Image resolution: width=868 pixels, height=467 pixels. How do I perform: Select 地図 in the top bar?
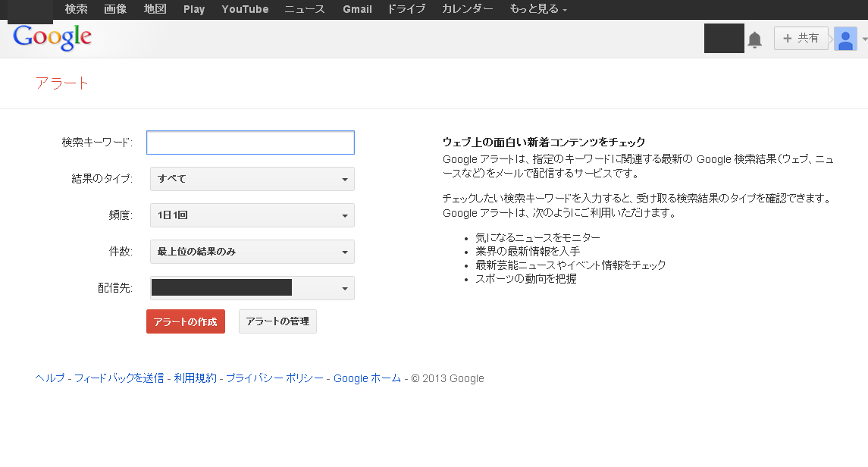click(x=155, y=9)
